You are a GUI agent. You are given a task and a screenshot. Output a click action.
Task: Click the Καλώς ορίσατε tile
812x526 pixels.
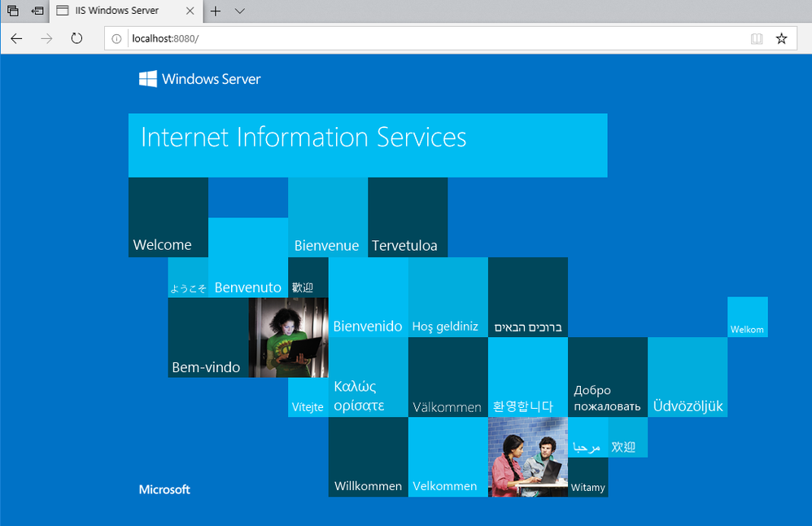[x=369, y=377]
